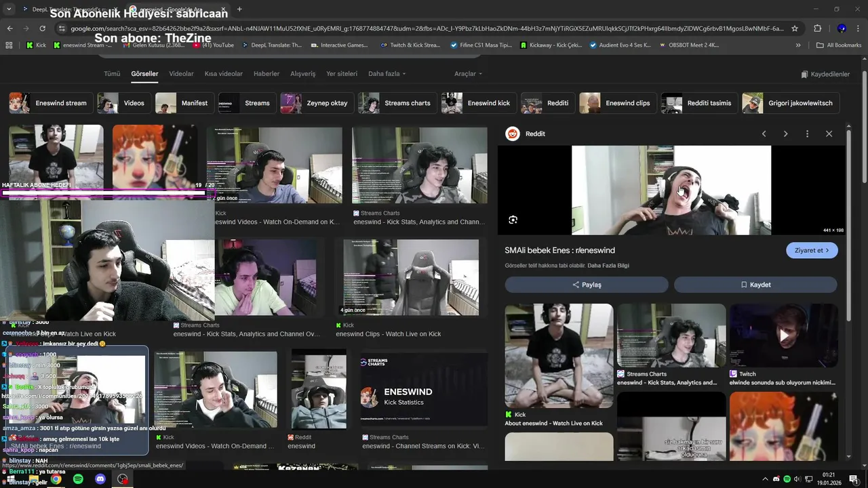Show more bookmarks with double chevron
The height and width of the screenshot is (488, 868).
pos(798,45)
